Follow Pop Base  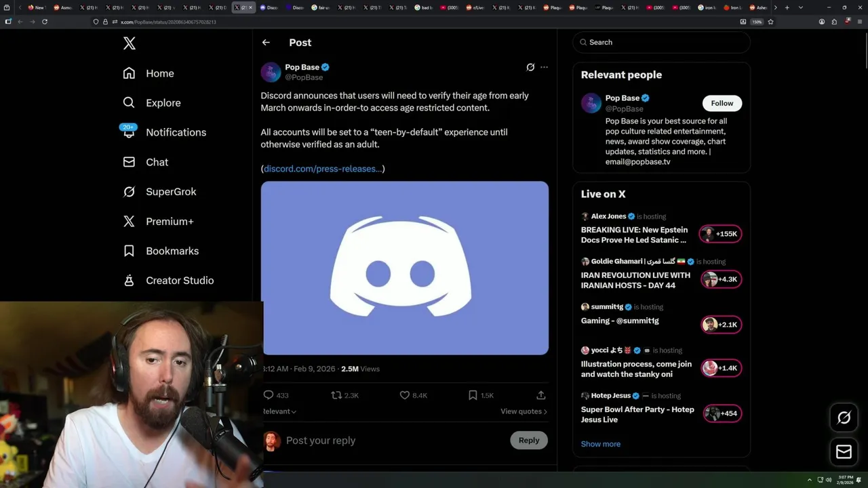(x=722, y=103)
